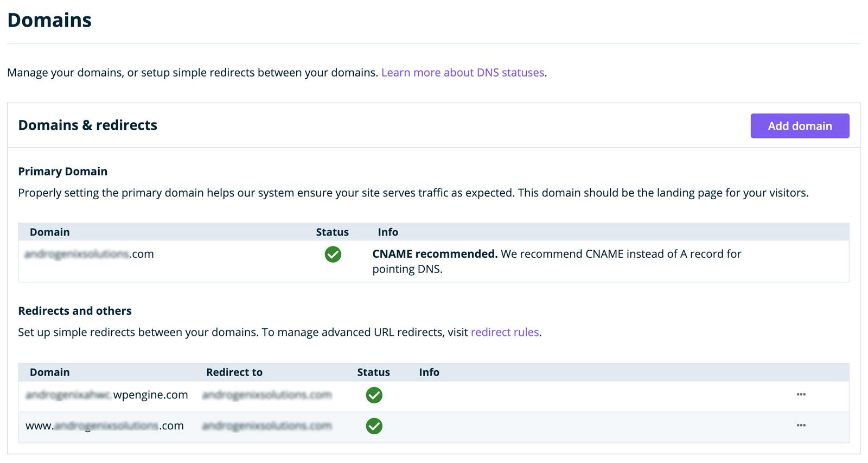
Task: Follow the redirect rules link
Action: coord(505,332)
